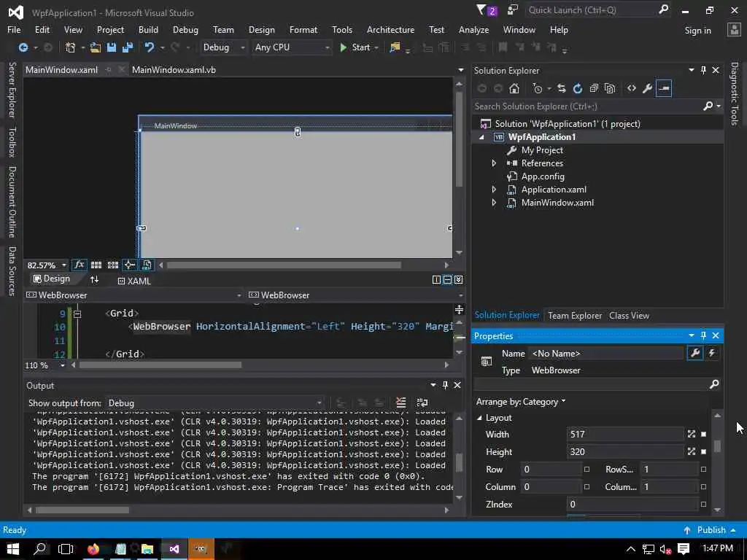Image resolution: width=747 pixels, height=560 pixels.
Task: Click the ZIndex property marker square
Action: (703, 504)
